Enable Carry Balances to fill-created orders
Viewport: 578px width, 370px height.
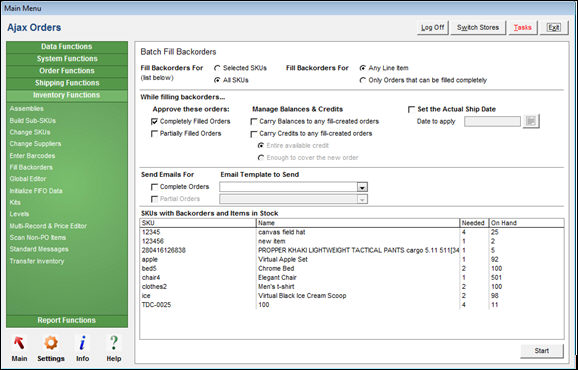(x=254, y=122)
